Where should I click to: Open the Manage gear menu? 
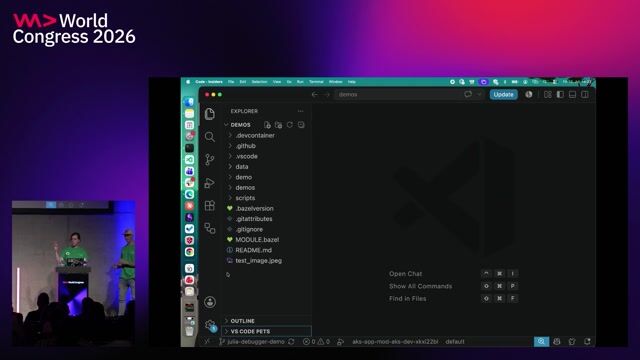coord(210,325)
